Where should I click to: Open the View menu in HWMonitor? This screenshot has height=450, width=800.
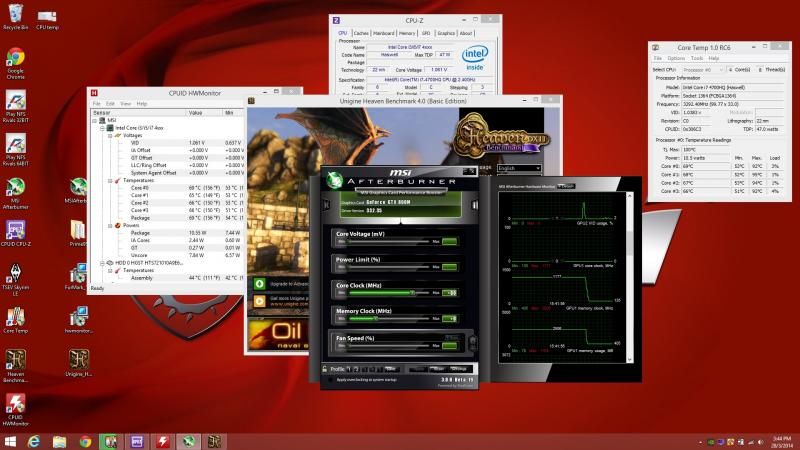point(126,103)
